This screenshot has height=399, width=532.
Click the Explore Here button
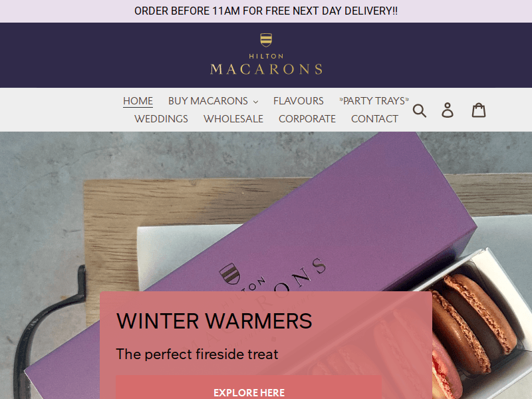click(x=249, y=388)
